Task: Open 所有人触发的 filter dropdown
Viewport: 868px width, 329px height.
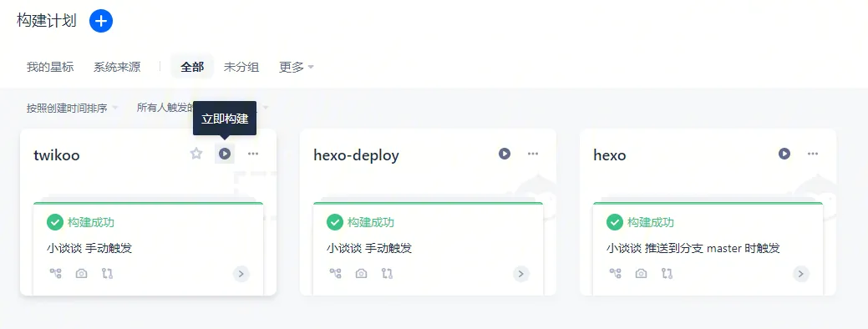Action: (x=165, y=107)
